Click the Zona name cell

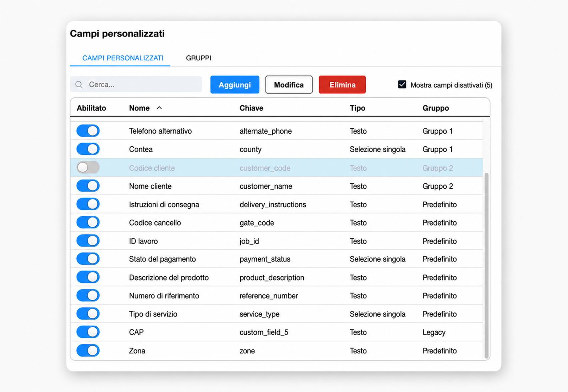point(137,350)
